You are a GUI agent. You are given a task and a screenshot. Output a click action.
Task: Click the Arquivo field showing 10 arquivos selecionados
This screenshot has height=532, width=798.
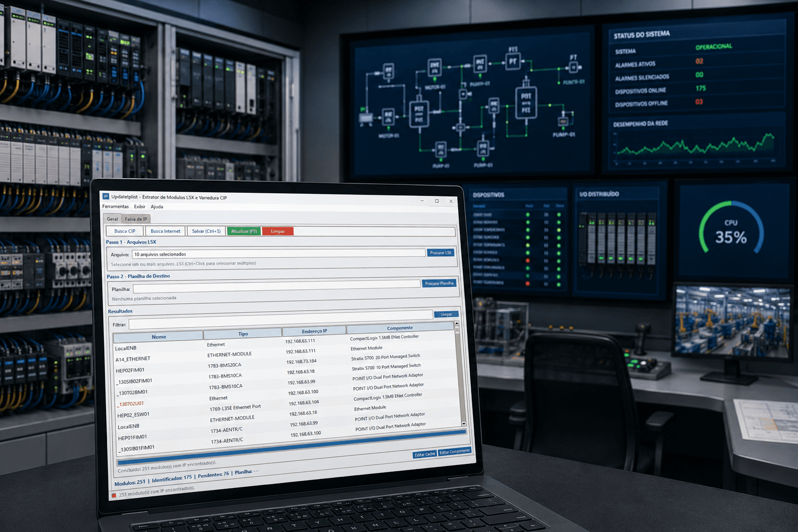pyautogui.click(x=278, y=254)
